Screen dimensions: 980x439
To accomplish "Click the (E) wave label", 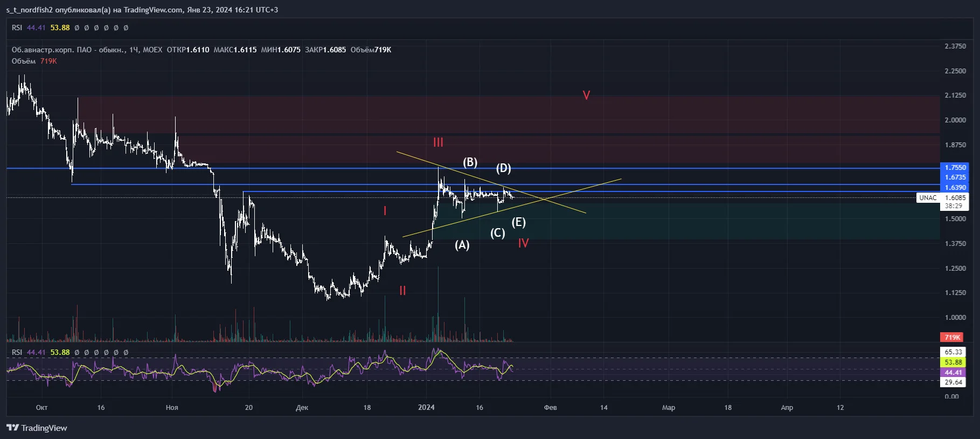I will pyautogui.click(x=518, y=222).
